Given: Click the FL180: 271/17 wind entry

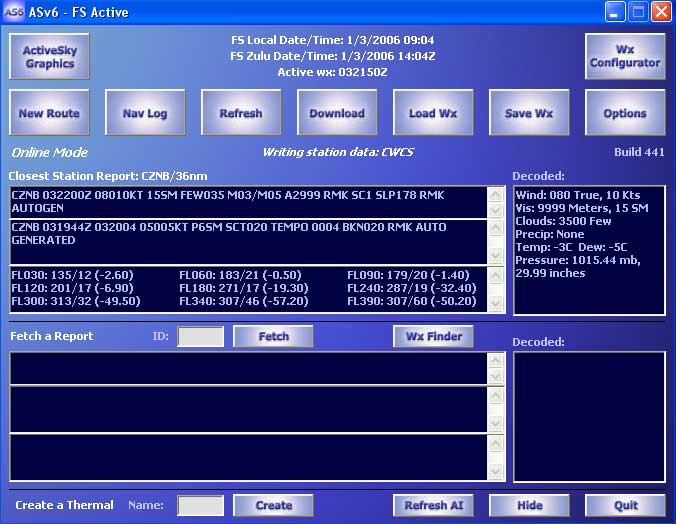Looking at the screenshot, I should tap(244, 288).
